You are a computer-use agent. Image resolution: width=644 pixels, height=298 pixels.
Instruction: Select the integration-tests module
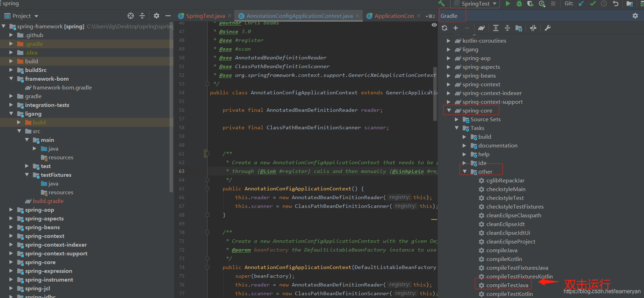click(47, 105)
